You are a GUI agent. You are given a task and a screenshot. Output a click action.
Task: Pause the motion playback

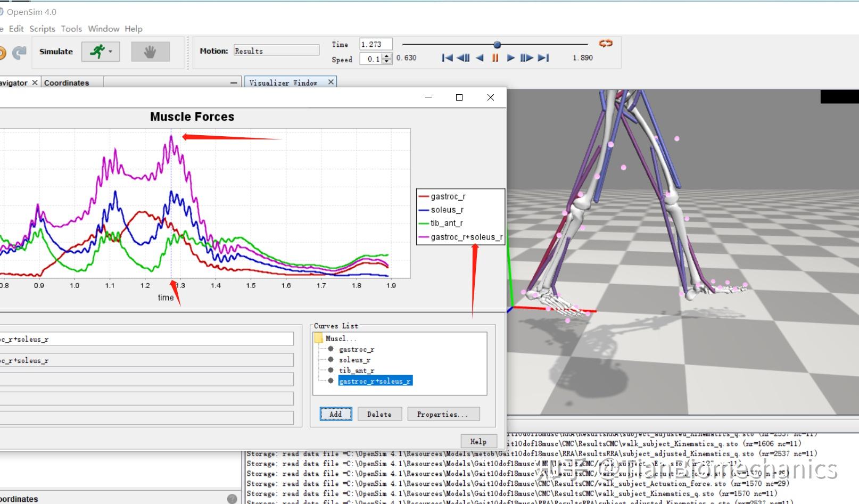[495, 58]
